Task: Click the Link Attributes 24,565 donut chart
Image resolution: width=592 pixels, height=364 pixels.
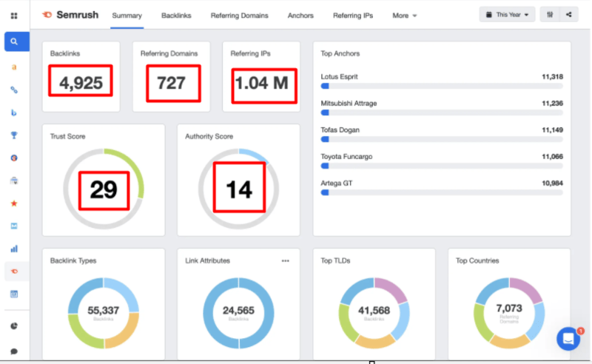Action: tap(238, 313)
